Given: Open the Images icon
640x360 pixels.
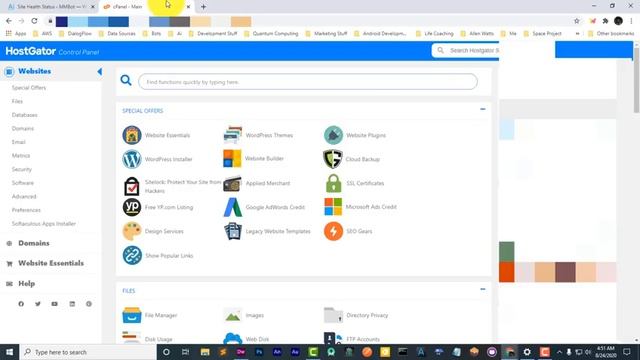Looking at the screenshot, I should [233, 315].
